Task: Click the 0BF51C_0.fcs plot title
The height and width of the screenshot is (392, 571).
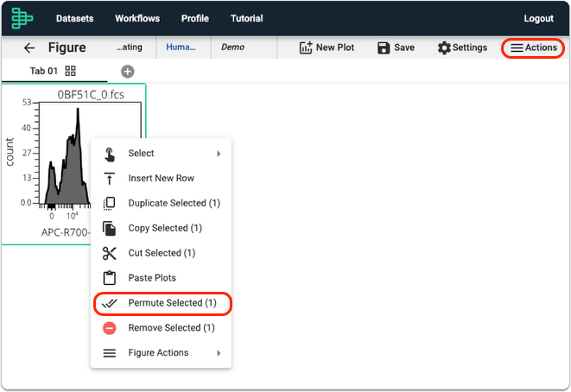Action: (91, 95)
